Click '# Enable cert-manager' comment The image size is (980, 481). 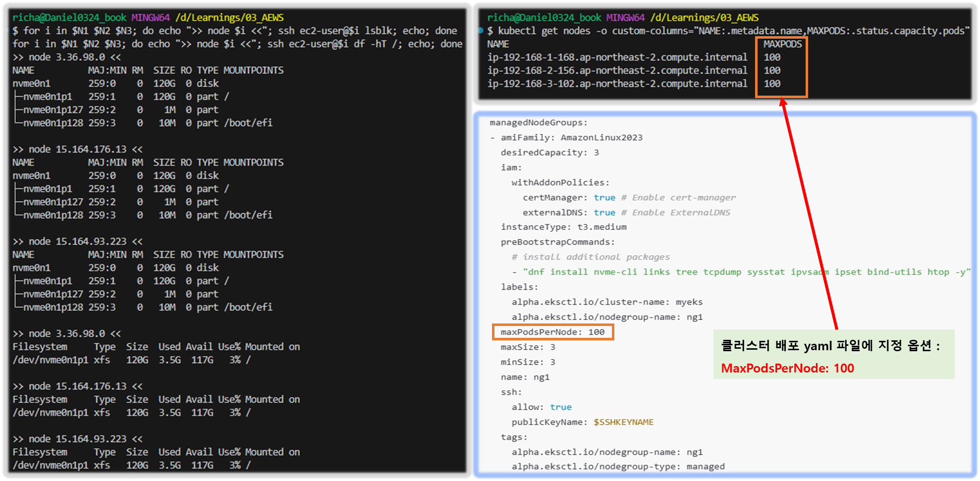pos(678,197)
